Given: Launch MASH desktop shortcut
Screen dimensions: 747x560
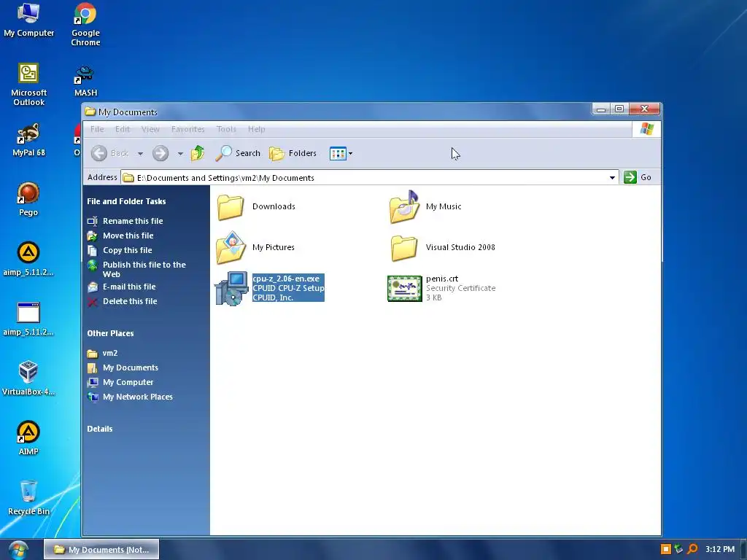Looking at the screenshot, I should click(x=85, y=81).
